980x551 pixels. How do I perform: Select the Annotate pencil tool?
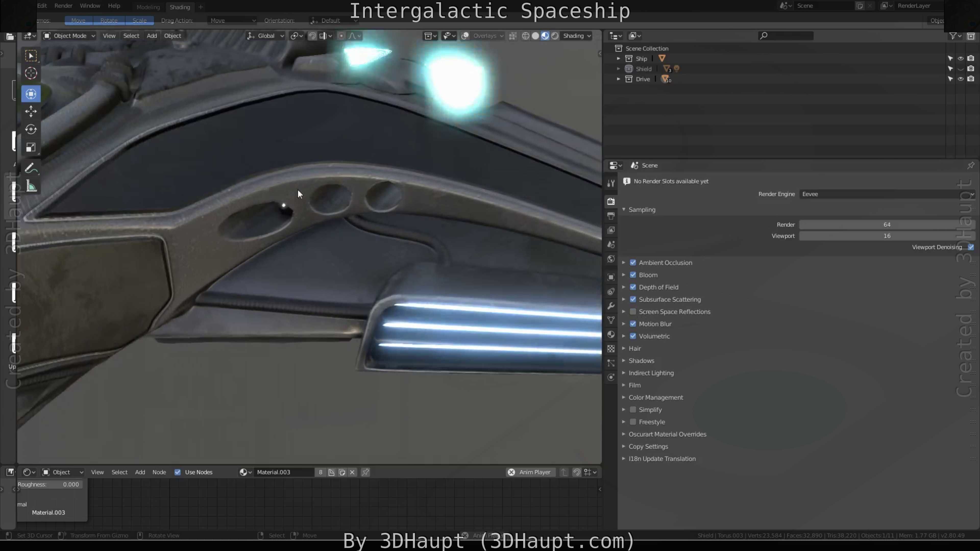click(31, 168)
